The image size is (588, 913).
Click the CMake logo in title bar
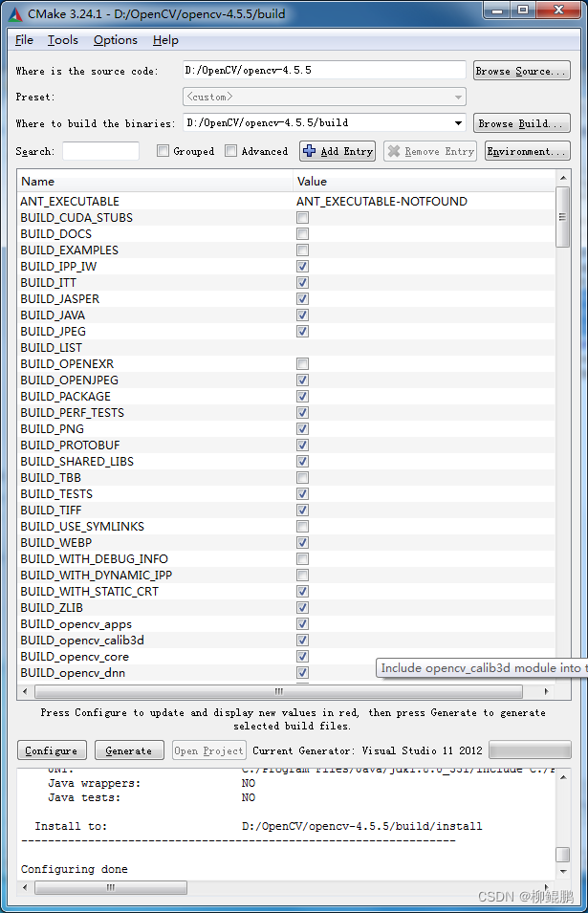(15, 14)
